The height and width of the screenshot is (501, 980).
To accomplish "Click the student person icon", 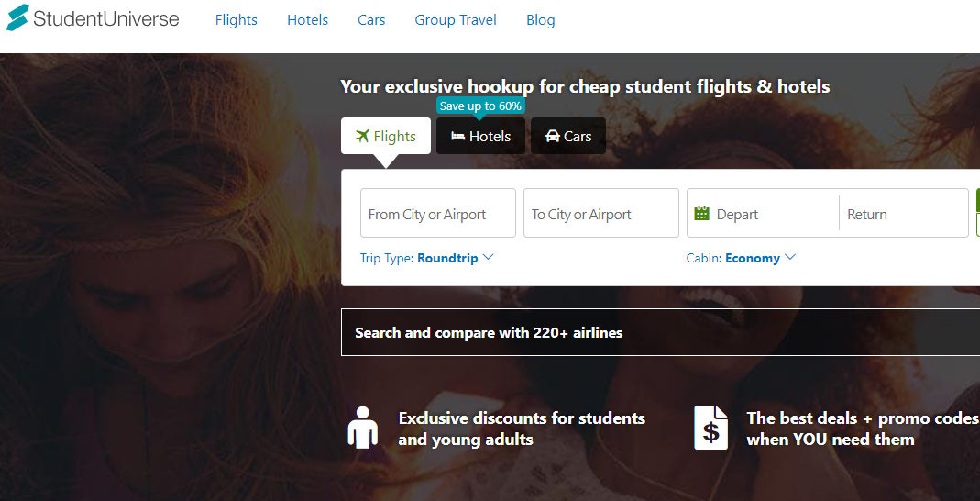I will pos(363,428).
